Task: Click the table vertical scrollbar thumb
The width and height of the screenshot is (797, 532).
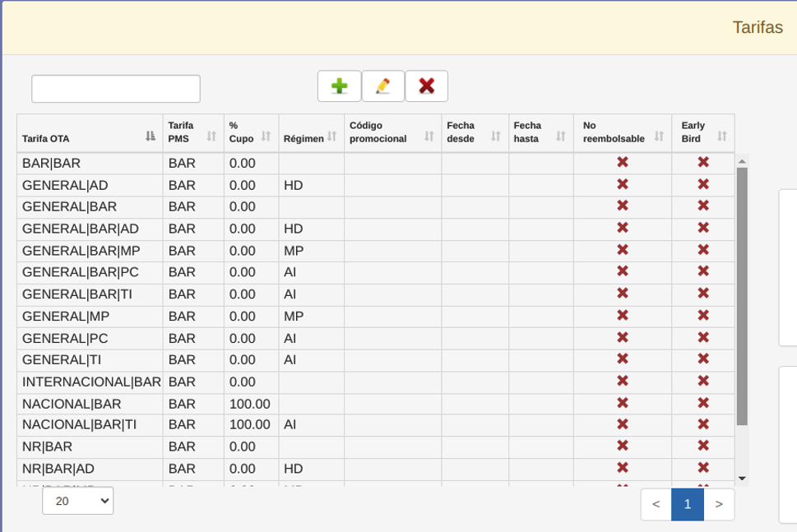Action: pos(742,296)
